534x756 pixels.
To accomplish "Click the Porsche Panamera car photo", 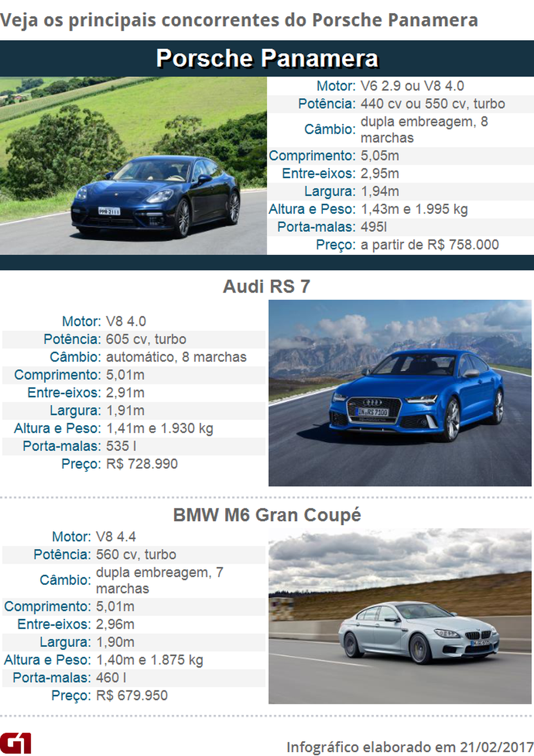I will pos(133,166).
